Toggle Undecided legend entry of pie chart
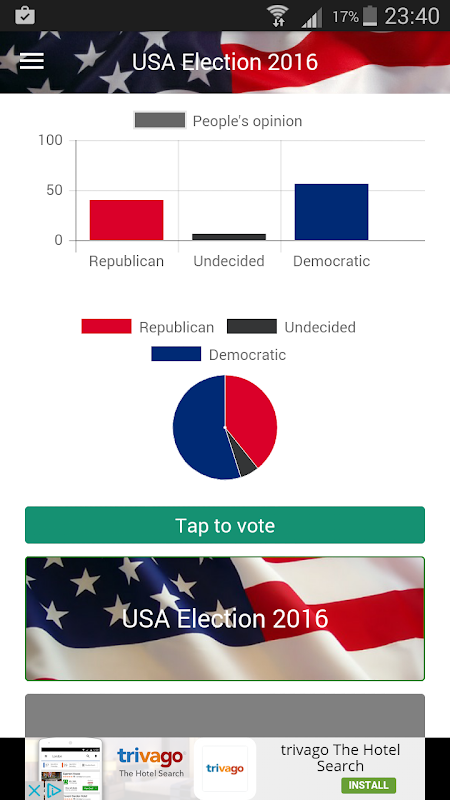450x800 pixels. [x=291, y=327]
